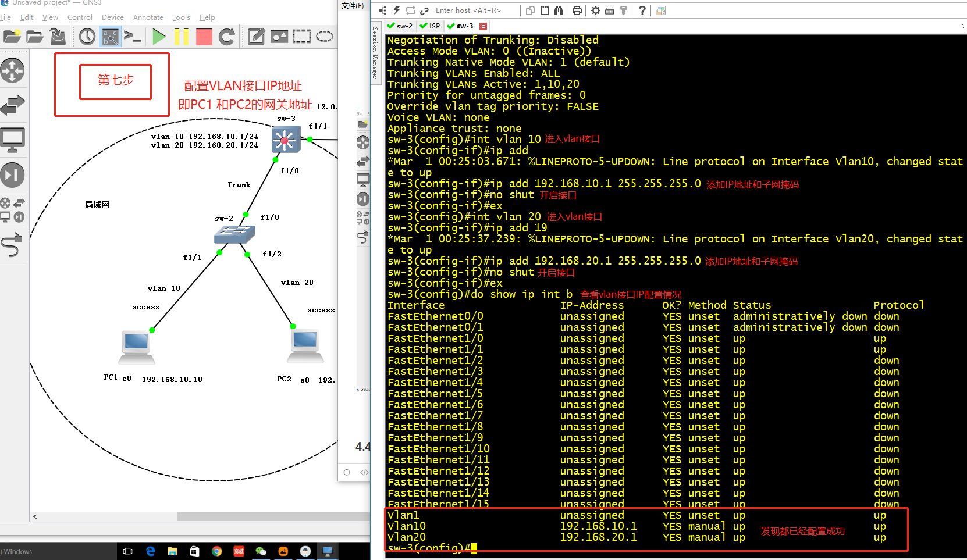Browse end devices monitor icon in sidebar
This screenshot has width=967, height=560.
point(12,140)
